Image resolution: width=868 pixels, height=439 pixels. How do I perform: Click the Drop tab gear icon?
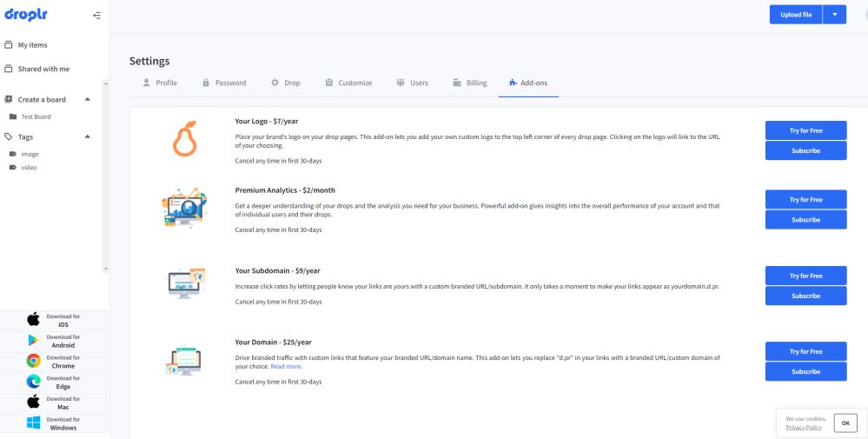tap(275, 83)
